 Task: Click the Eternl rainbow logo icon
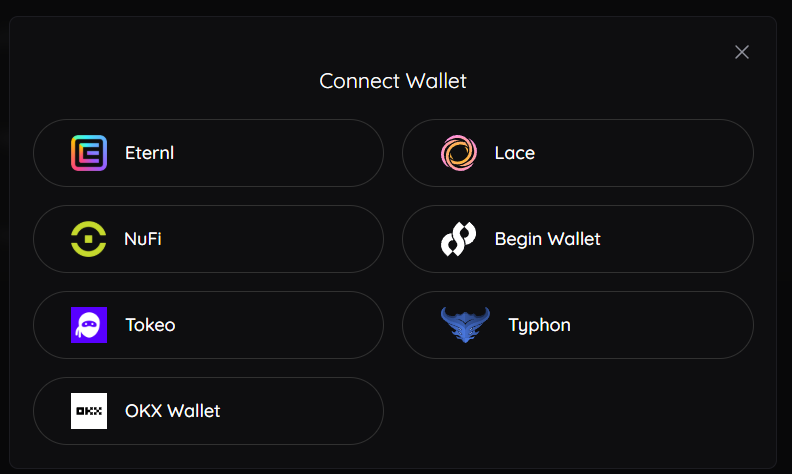[89, 153]
